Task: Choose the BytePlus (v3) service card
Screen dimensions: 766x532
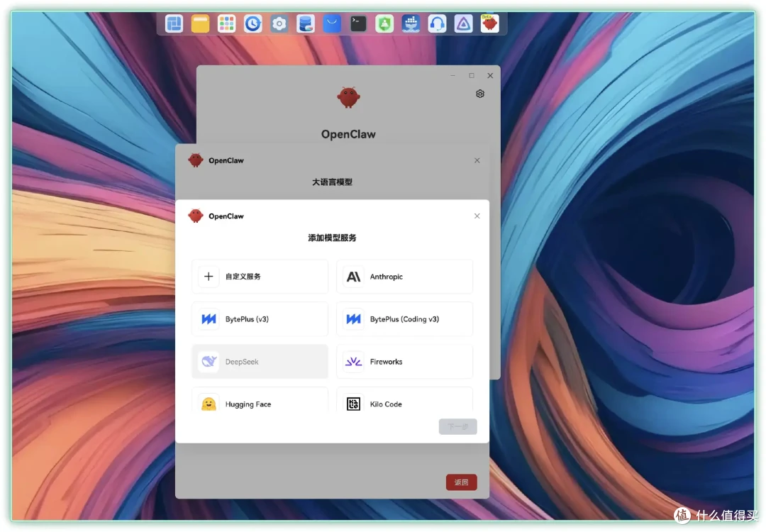Action: pyautogui.click(x=260, y=319)
